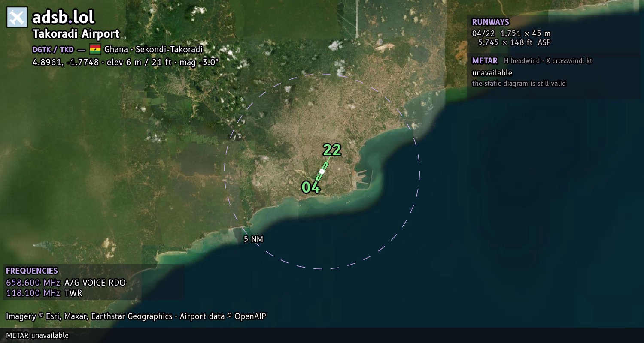Click the A/G VOICE RDO label
The height and width of the screenshot is (343, 644).
coord(95,283)
